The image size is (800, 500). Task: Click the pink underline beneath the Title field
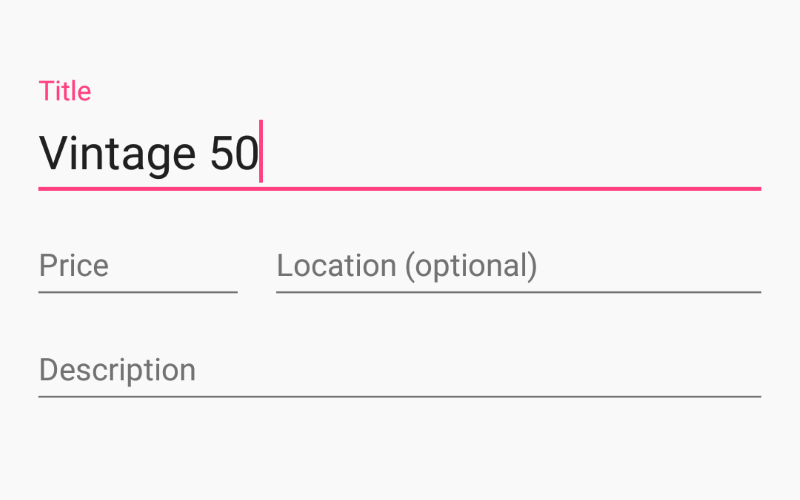click(x=400, y=188)
